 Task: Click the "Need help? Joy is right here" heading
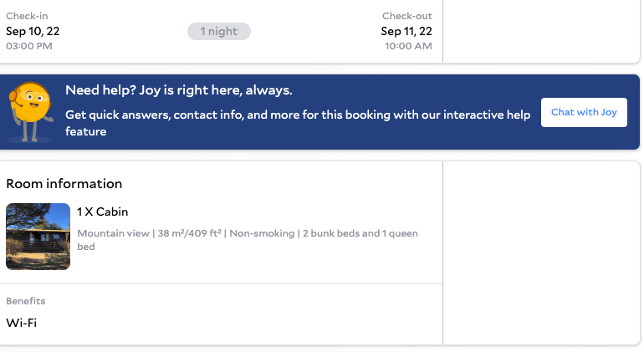coord(179,90)
